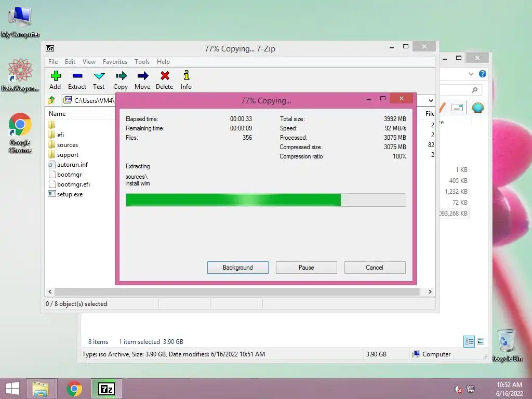This screenshot has width=532, height=399.
Task: Close the 77% Copying dialog
Action: (x=402, y=98)
